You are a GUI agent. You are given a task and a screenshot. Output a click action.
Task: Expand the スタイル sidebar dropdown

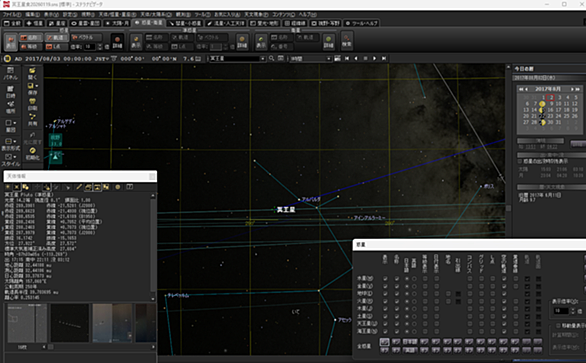[15, 157]
